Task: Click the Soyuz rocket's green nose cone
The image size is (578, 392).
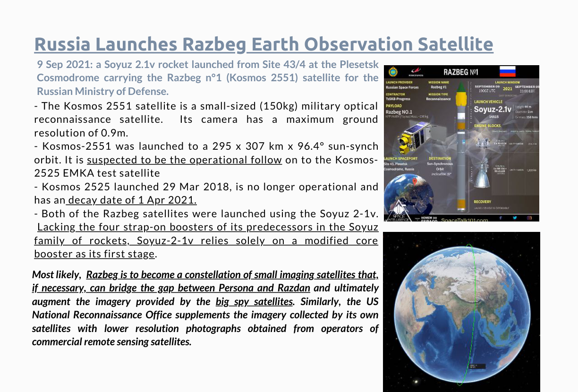Action: (x=461, y=87)
